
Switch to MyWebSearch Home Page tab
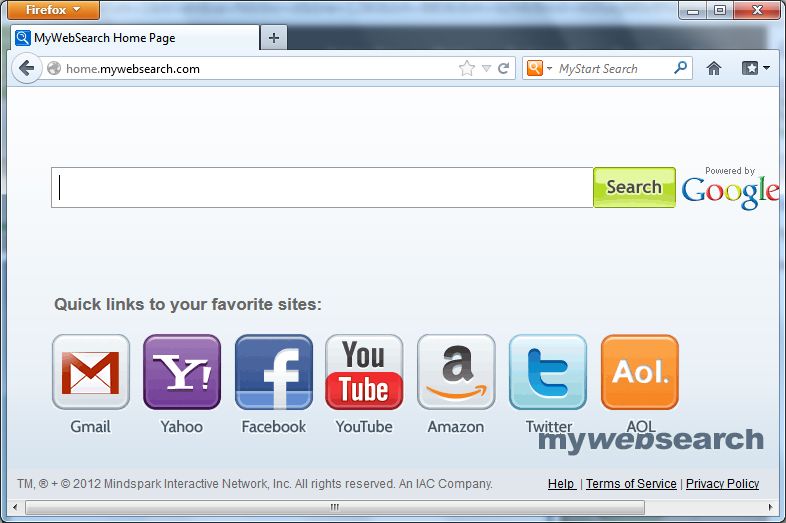point(135,38)
